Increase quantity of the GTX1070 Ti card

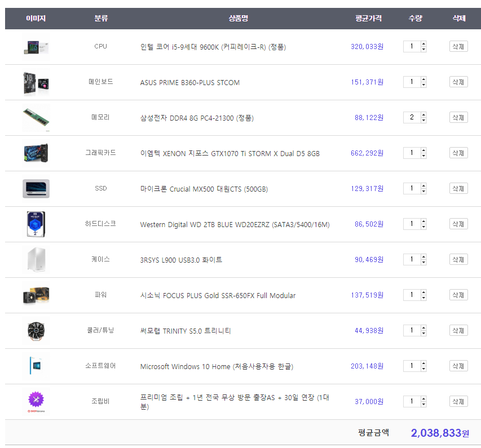[423, 150]
